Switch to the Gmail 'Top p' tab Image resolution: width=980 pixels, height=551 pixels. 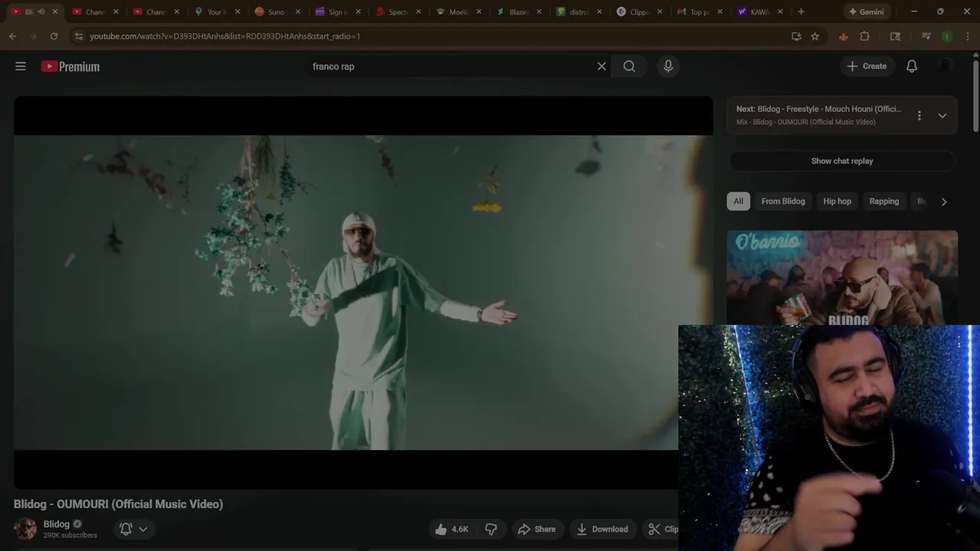coord(694,11)
